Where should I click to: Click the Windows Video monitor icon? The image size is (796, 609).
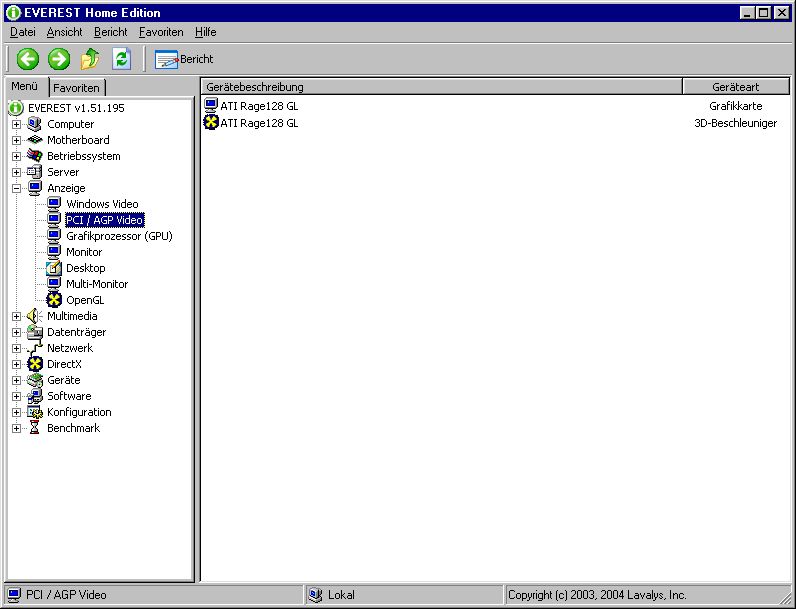[54, 204]
